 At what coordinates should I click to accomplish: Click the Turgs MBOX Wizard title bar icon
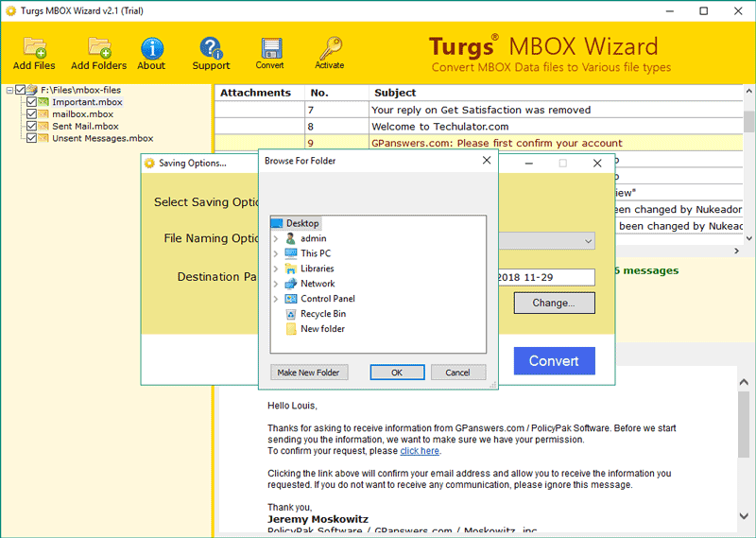[x=10, y=10]
